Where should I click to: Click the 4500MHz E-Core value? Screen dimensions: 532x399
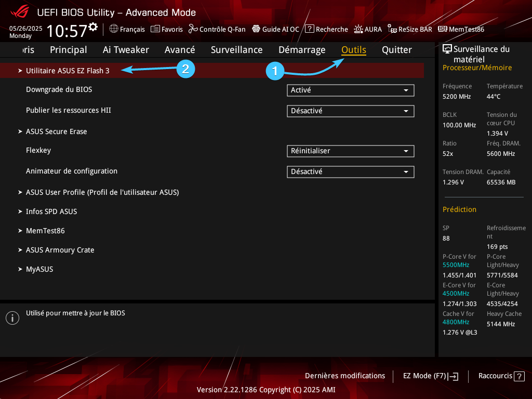(x=456, y=294)
